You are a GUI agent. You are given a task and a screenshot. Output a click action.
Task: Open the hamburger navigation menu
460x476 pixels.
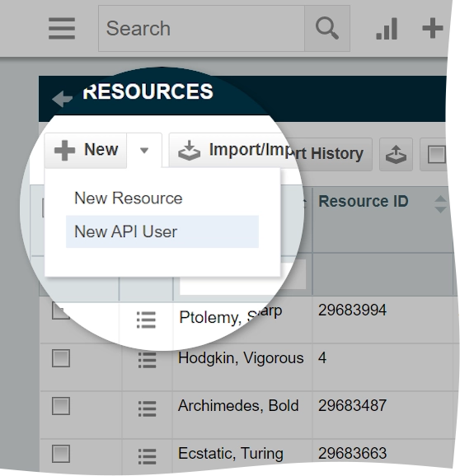(x=62, y=28)
